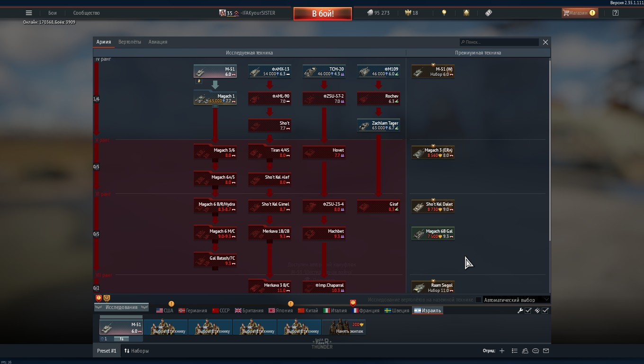Focus the Поиск search field
The height and width of the screenshot is (364, 644).
[499, 42]
